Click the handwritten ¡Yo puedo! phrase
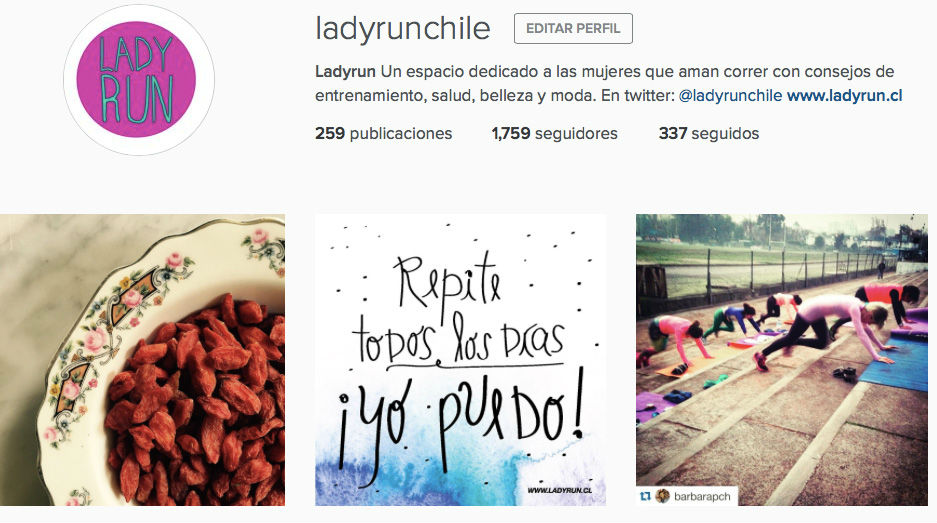The image size is (937, 523). point(463,421)
